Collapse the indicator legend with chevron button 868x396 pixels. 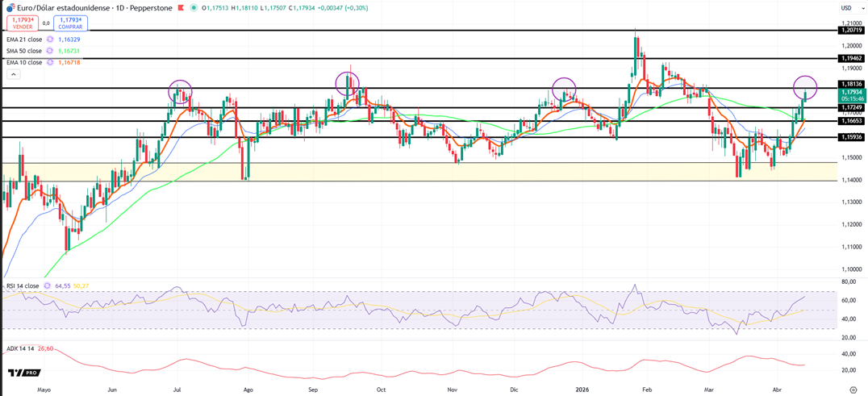click(x=13, y=74)
